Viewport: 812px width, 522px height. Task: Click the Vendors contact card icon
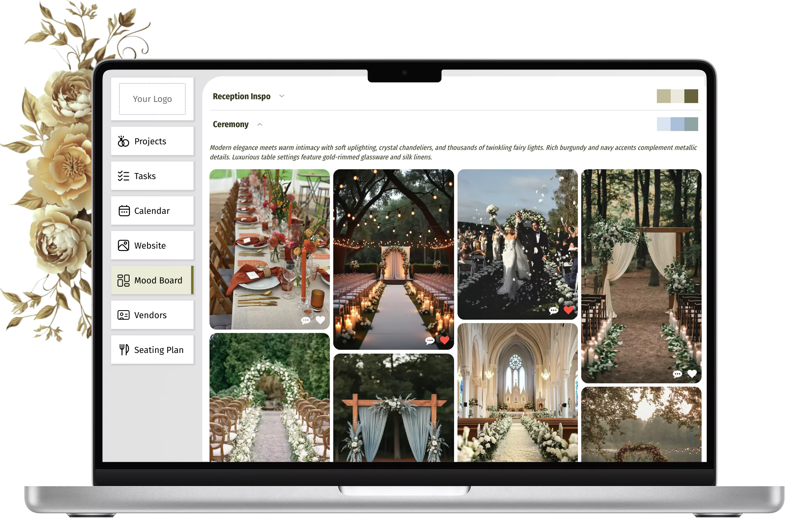(x=124, y=315)
